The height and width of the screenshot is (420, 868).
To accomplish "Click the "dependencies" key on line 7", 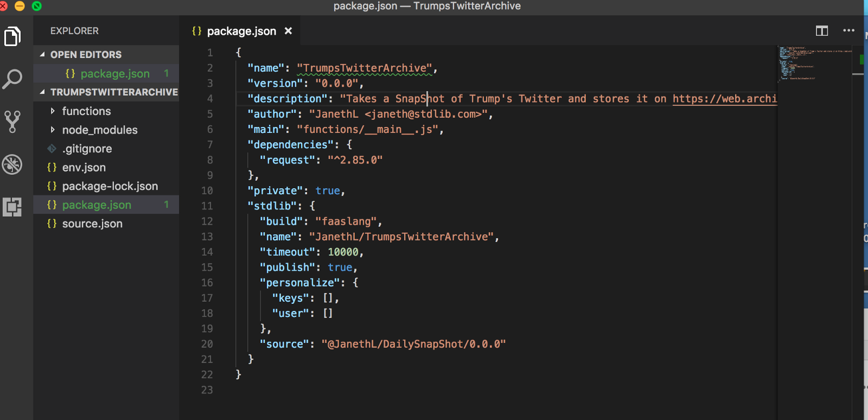I will (x=290, y=144).
